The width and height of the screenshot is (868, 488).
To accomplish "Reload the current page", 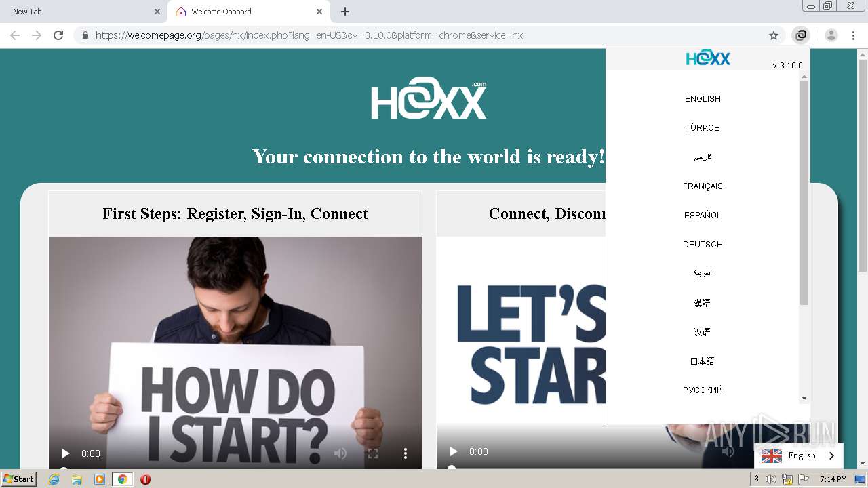I will coord(58,35).
